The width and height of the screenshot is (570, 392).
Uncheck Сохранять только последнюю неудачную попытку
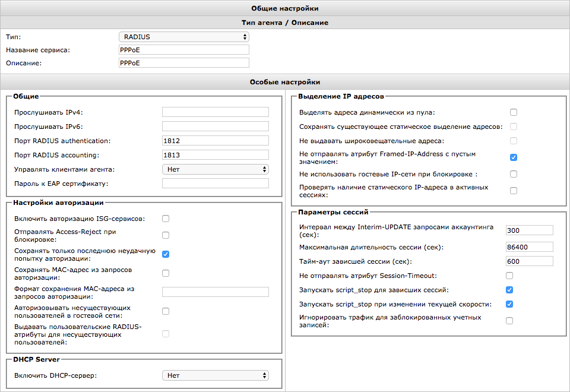pos(166,254)
